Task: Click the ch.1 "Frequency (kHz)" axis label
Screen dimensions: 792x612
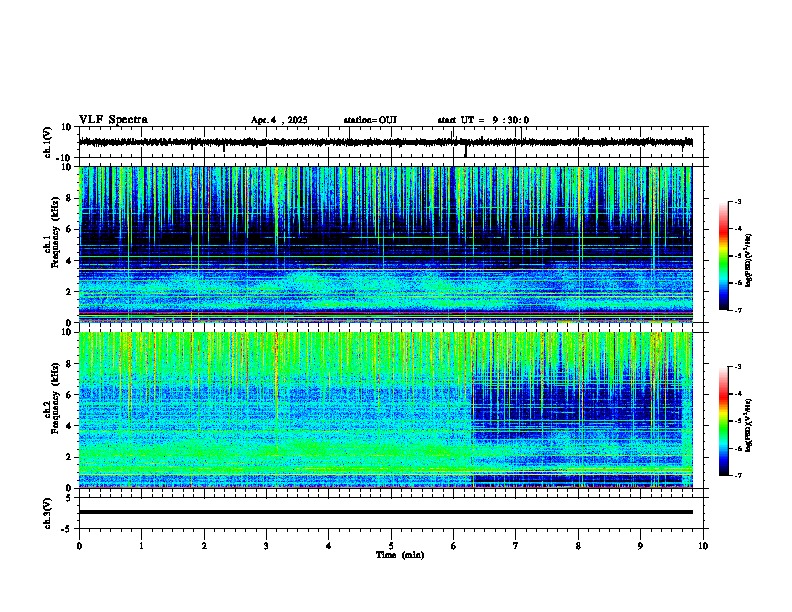Action: [x=55, y=232]
